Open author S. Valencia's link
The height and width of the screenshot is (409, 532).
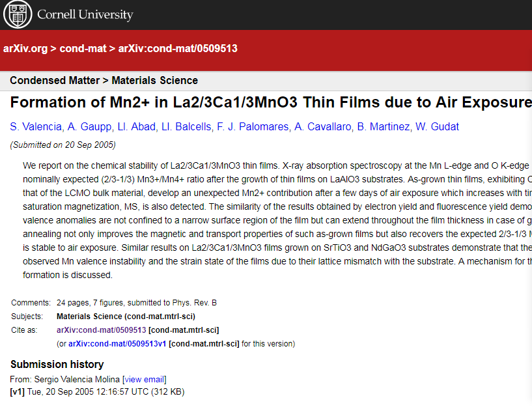[x=36, y=126]
